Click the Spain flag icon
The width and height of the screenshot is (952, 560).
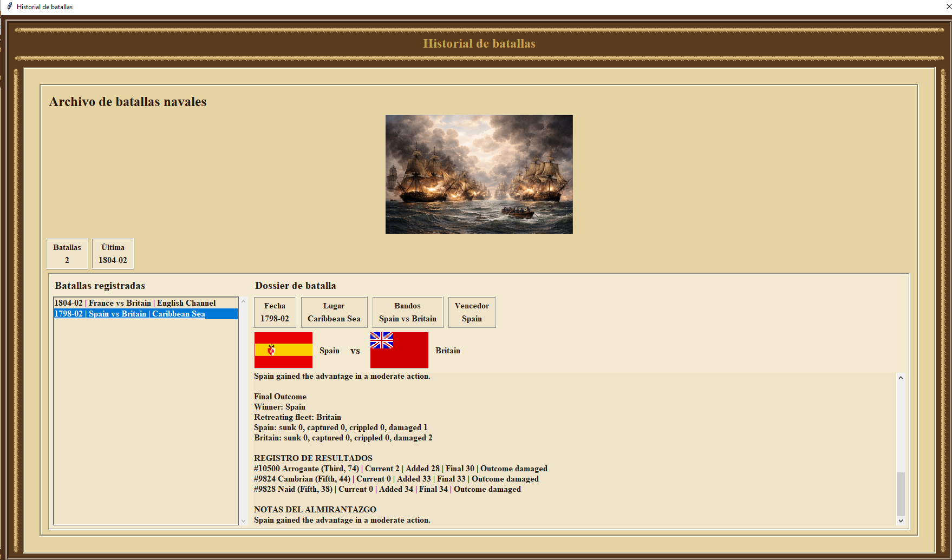(283, 350)
